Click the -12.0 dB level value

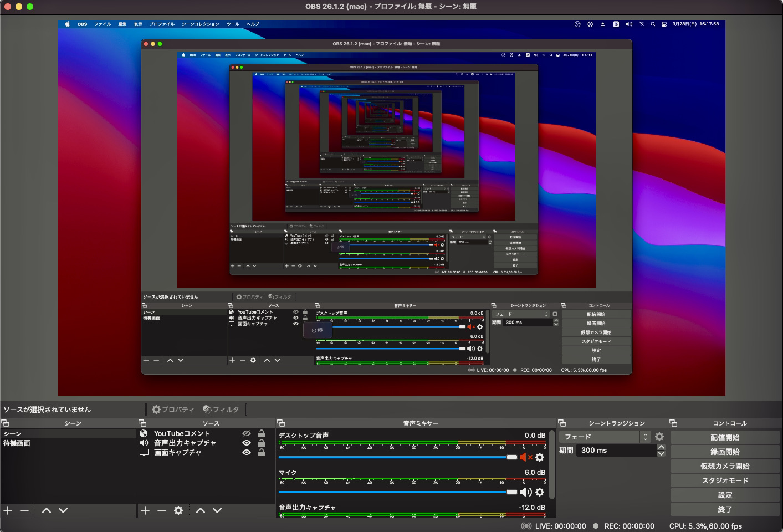pyautogui.click(x=531, y=508)
